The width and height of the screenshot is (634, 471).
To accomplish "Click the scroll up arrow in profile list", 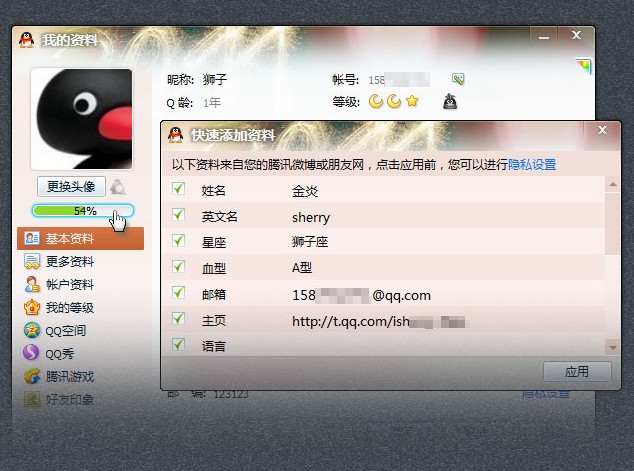I will tap(613, 184).
